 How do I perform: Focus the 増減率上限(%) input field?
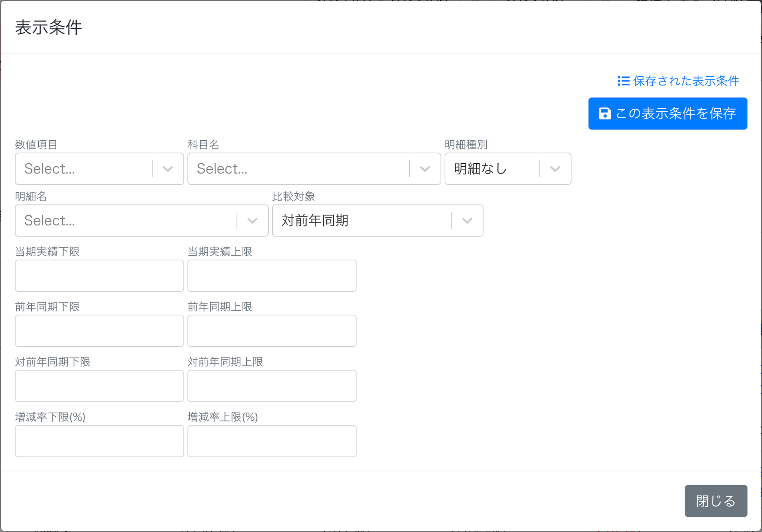click(x=272, y=441)
